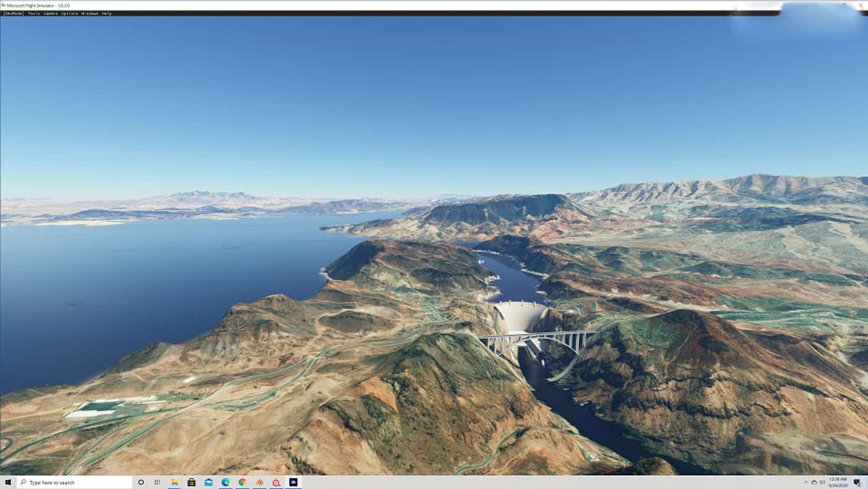This screenshot has width=868, height=489.
Task: Open the Help menu
Action: point(107,13)
